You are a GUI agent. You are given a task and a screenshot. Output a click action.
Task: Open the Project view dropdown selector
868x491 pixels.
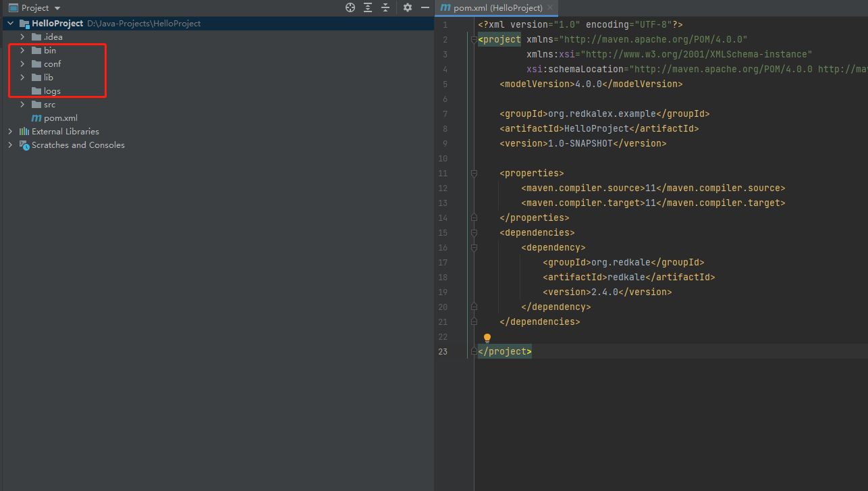(57, 8)
